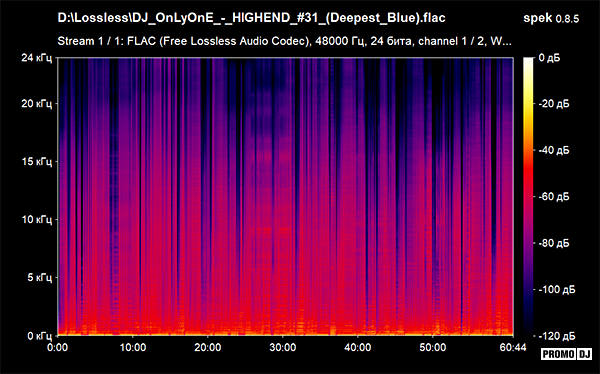Click the 10:00 time axis marker
The image size is (600, 374).
[x=133, y=348]
